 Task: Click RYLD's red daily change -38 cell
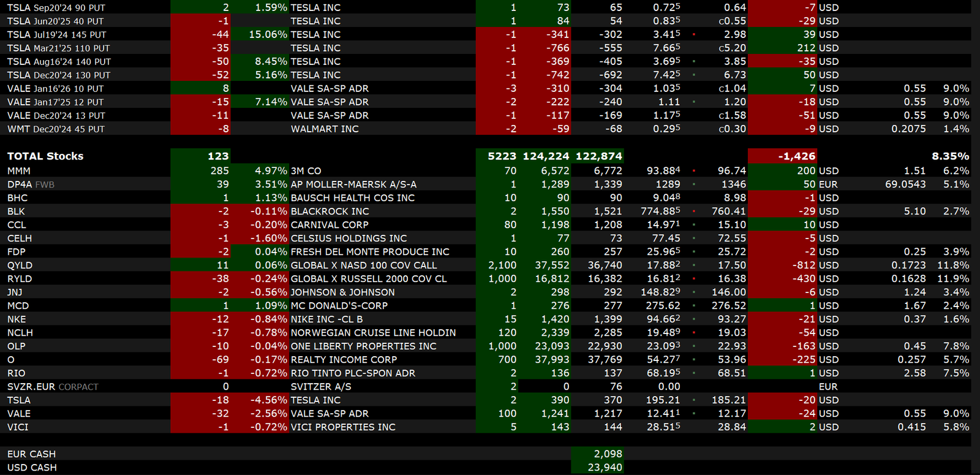click(220, 279)
